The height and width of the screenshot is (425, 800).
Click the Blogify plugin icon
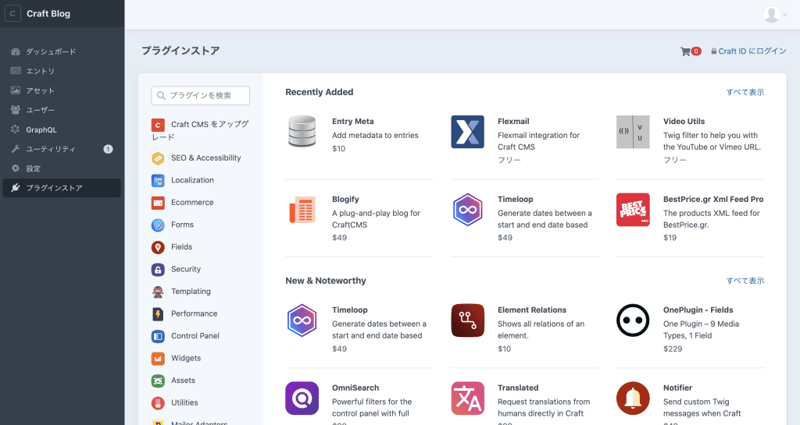302,210
